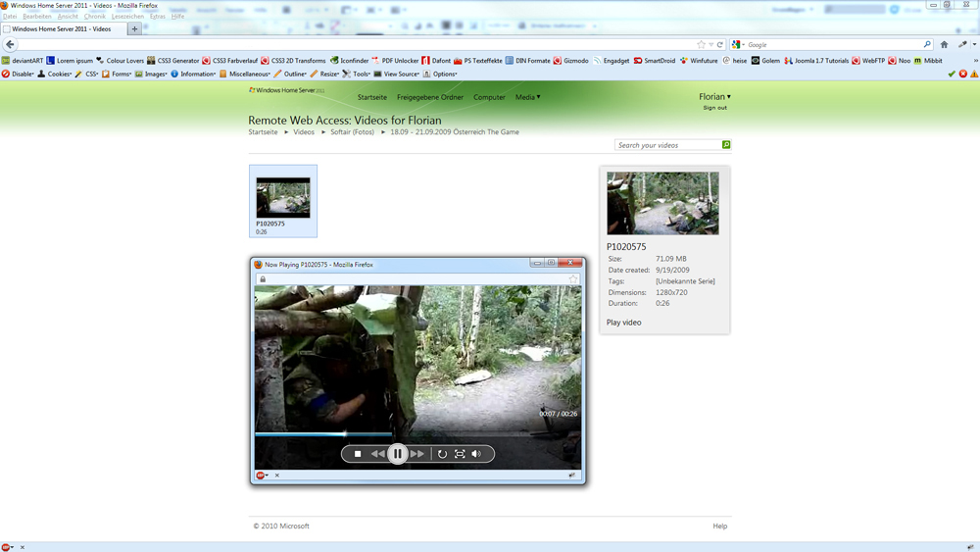Seek on the video progress bar
This screenshot has height=552, width=980.
point(417,433)
